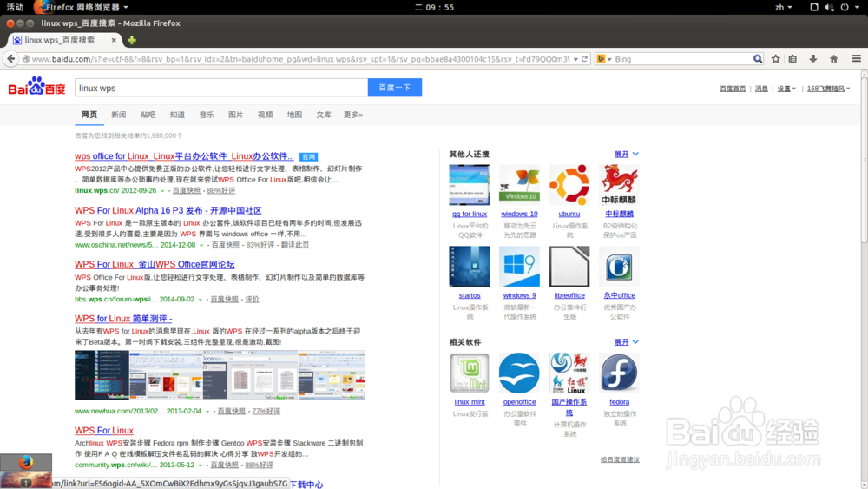
Task: Open the system volume icon
Action: [829, 7]
